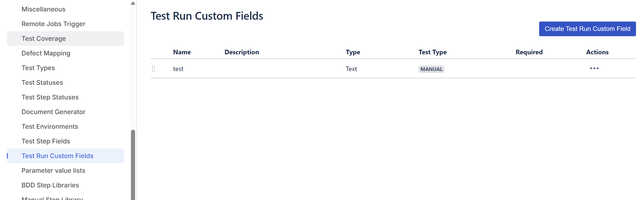
Task: Click the MANUAL test type badge
Action: (x=431, y=69)
